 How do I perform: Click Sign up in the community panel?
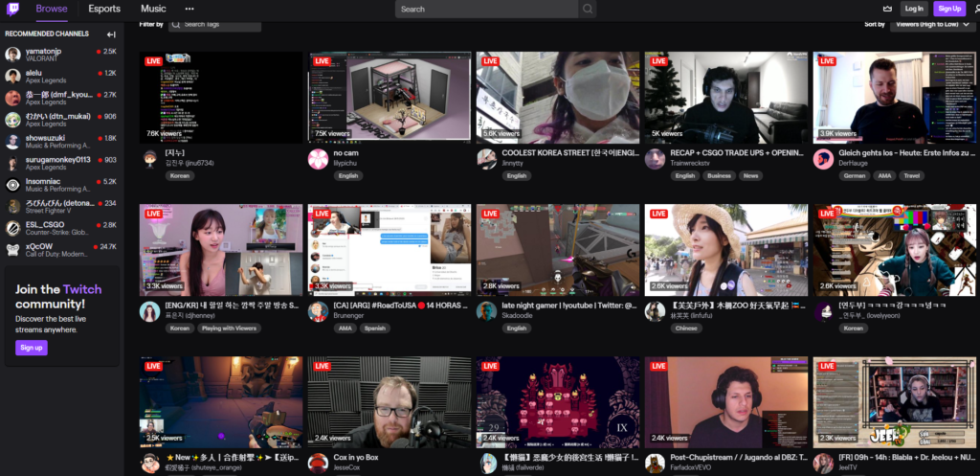(32, 348)
